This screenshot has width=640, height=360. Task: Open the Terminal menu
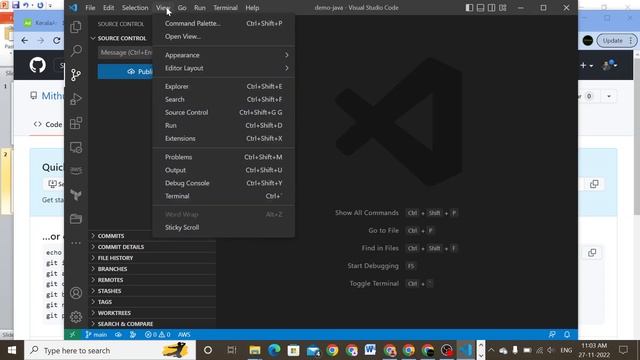(225, 8)
